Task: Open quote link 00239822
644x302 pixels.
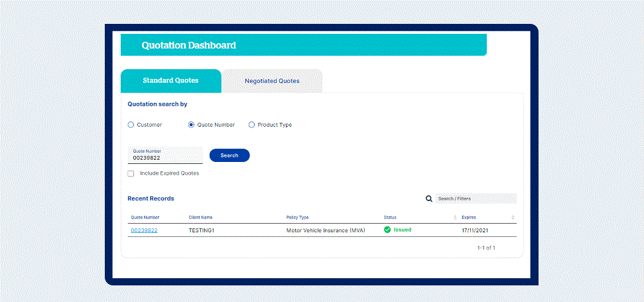Action: coord(144,230)
